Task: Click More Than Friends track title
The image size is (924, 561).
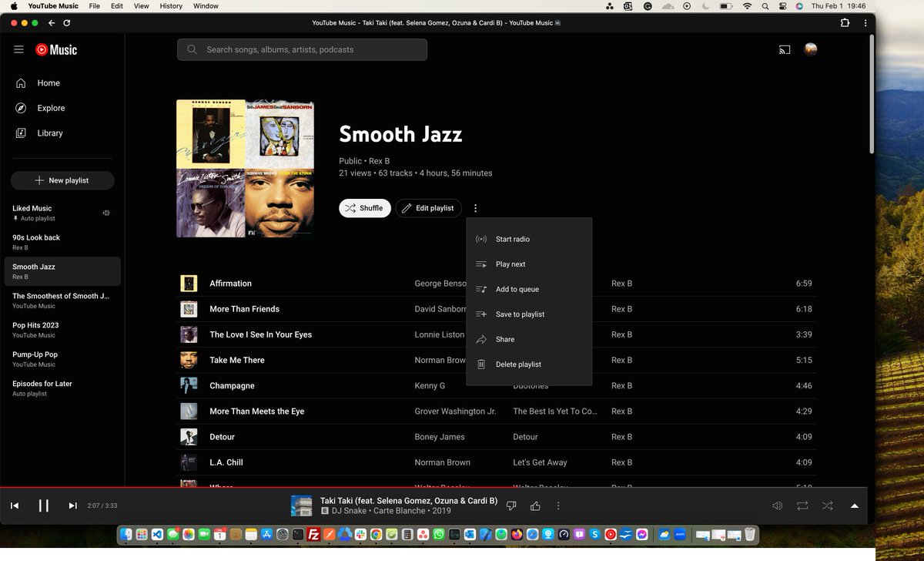Action: pyautogui.click(x=244, y=309)
